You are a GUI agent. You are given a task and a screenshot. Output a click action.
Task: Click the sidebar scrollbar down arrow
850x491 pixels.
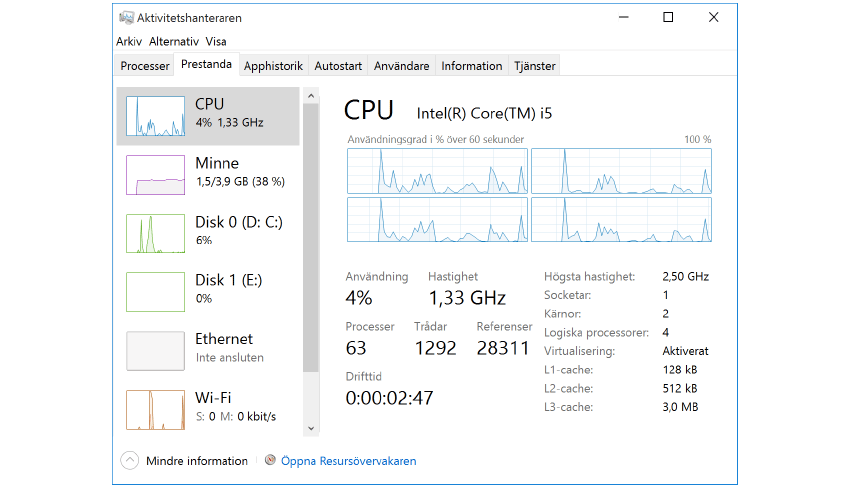coord(311,427)
